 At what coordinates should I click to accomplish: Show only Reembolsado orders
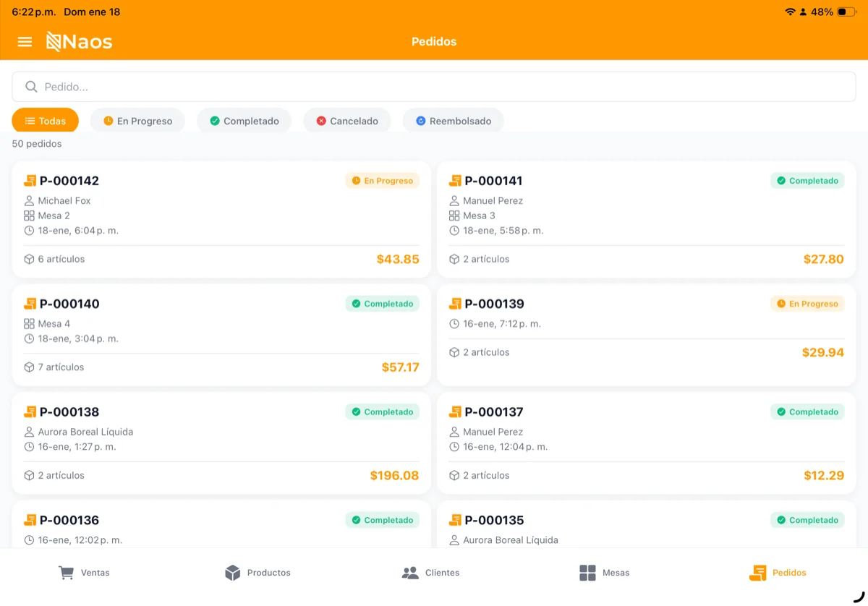(453, 121)
